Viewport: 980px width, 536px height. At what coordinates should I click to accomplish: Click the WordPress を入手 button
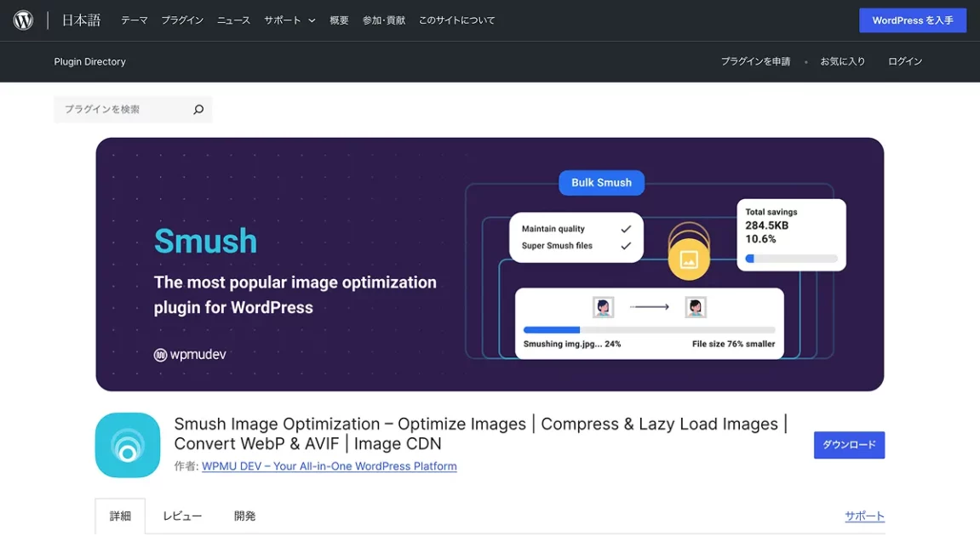[912, 20]
